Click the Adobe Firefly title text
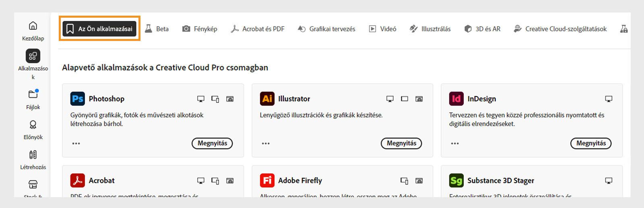The height and width of the screenshot is (208, 644). pyautogui.click(x=300, y=181)
